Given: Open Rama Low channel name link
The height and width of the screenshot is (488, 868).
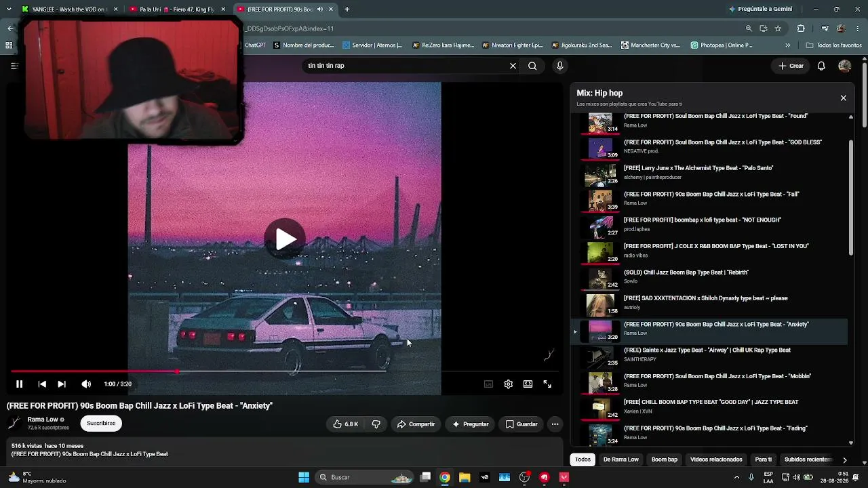Looking at the screenshot, I should click(x=43, y=420).
